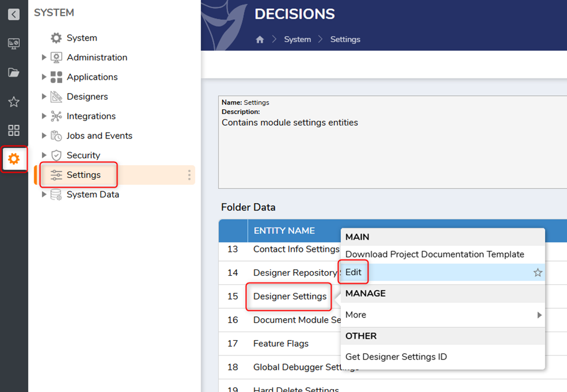Viewport: 567px width, 392px height.
Task: Select the orange System gear icon
Action: pos(13,159)
